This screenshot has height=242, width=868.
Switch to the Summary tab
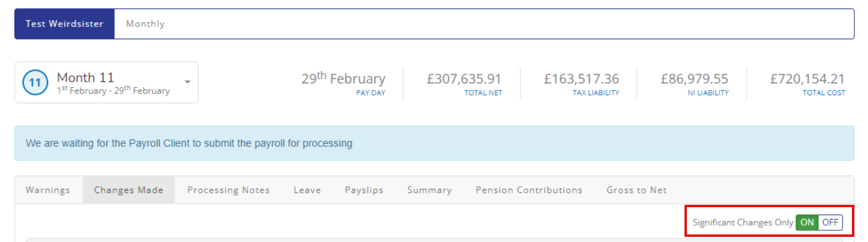(429, 190)
